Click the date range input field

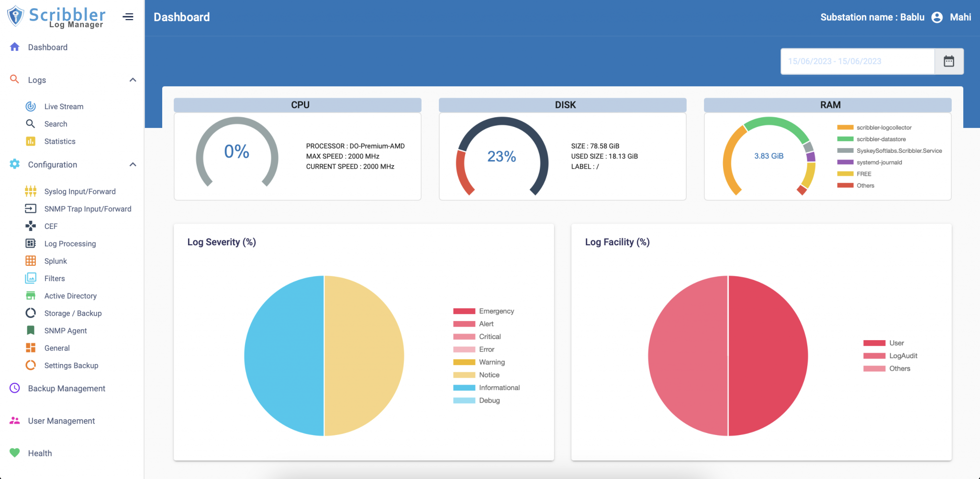[x=857, y=61]
